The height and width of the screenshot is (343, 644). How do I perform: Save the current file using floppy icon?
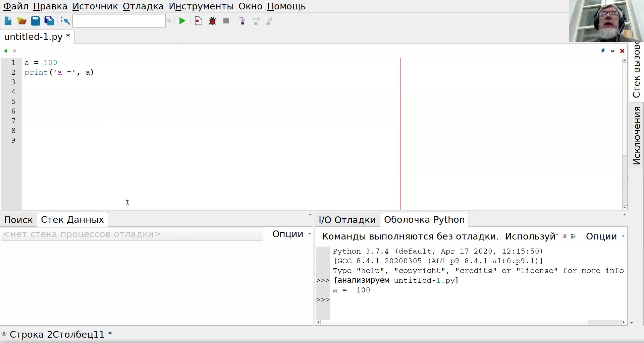point(36,21)
